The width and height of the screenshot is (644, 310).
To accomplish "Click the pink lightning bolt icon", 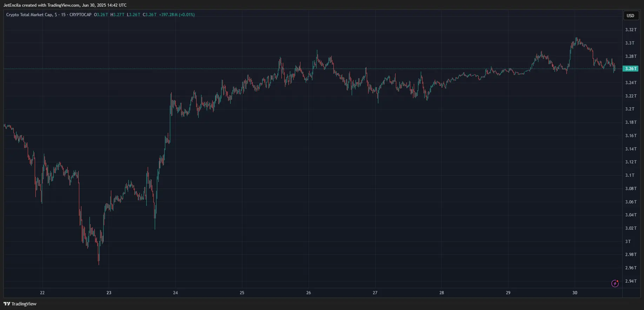I will (615, 283).
